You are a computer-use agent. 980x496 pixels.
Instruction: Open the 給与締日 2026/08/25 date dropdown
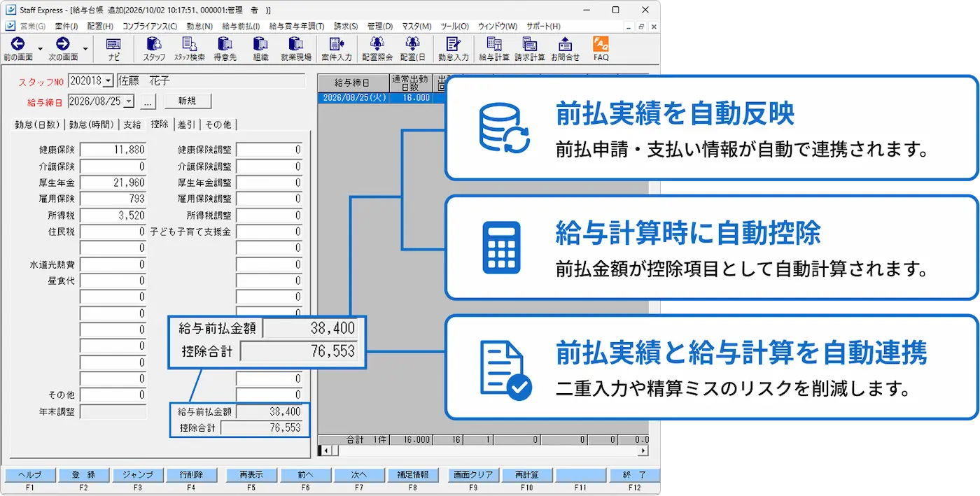pos(129,101)
